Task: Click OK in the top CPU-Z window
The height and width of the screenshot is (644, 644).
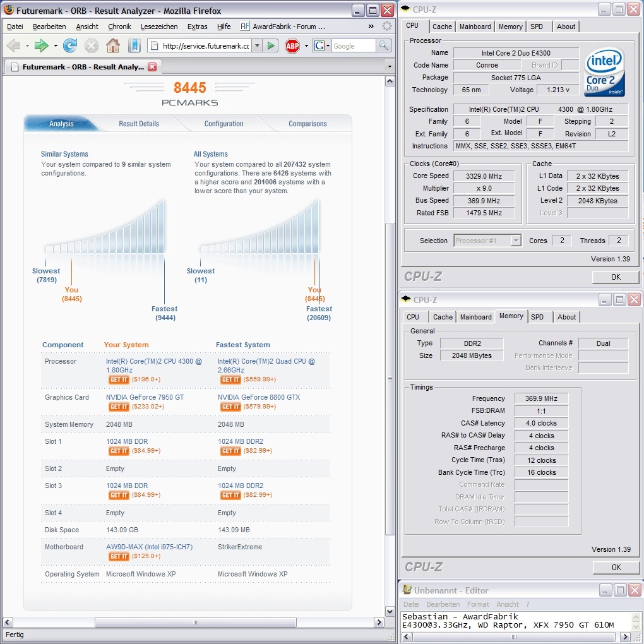Action: tap(615, 277)
